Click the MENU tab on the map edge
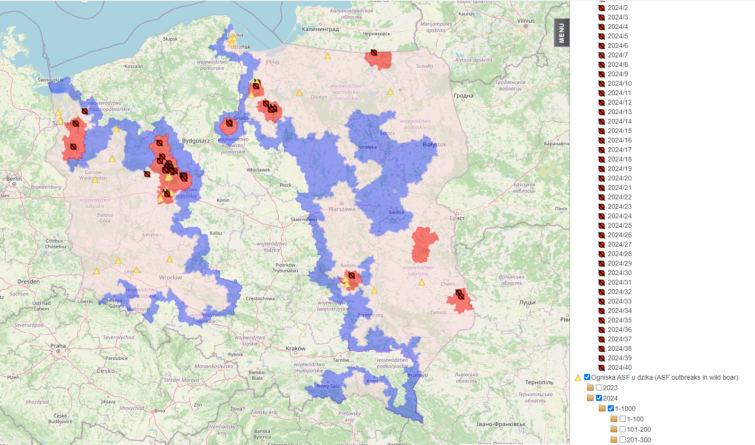 coord(562,33)
